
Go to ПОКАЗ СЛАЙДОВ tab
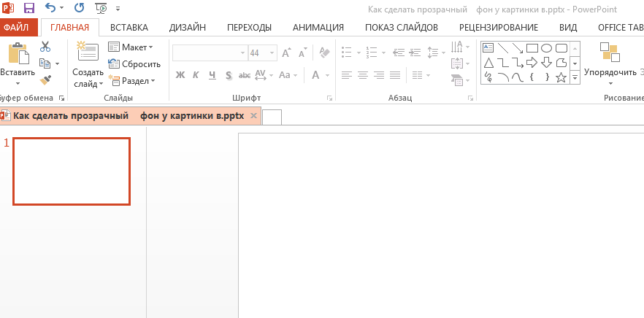(x=402, y=28)
